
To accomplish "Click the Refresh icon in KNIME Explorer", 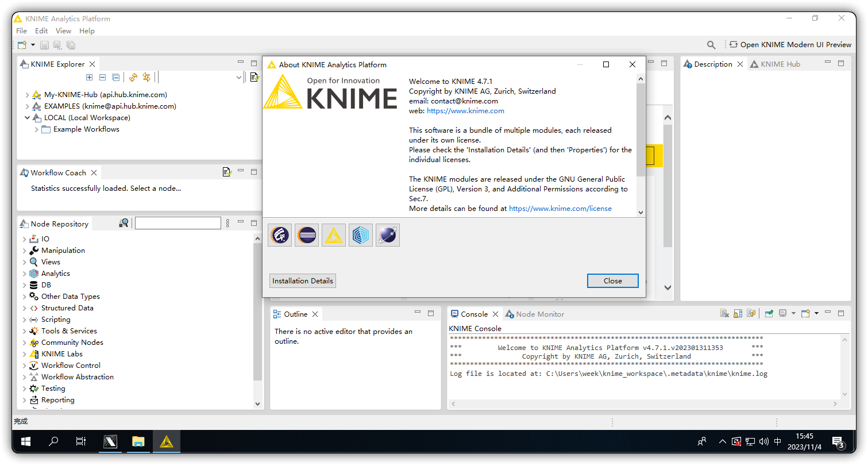I will point(133,77).
